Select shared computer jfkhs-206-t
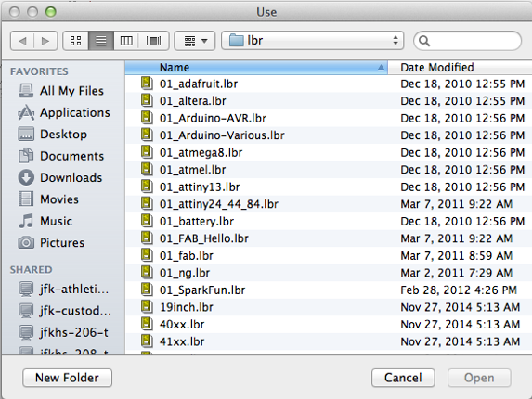532x399 pixels. click(x=64, y=332)
